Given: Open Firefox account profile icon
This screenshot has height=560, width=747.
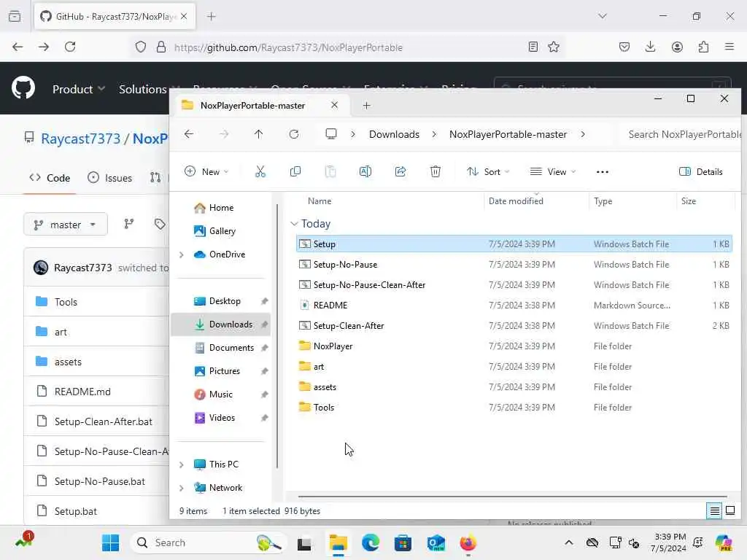Looking at the screenshot, I should pos(677,47).
